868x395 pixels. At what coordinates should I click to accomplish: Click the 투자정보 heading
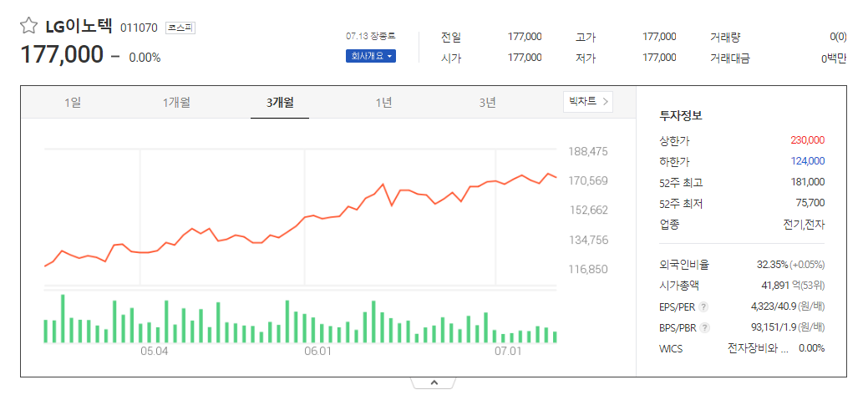tap(680, 116)
